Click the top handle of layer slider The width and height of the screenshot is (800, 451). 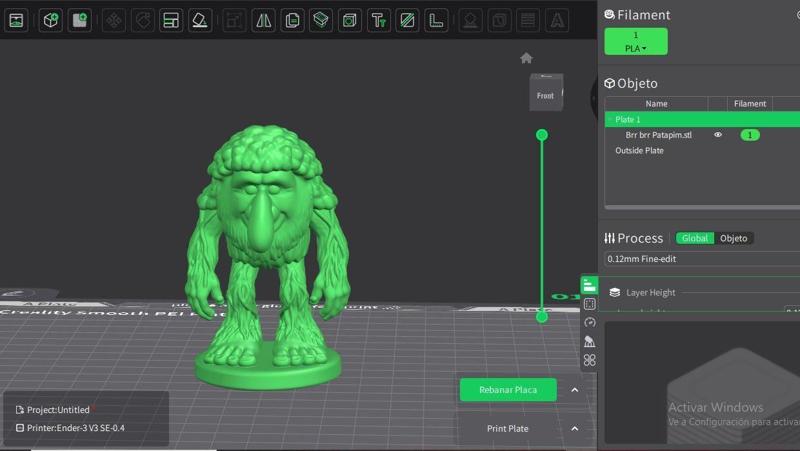click(x=542, y=134)
